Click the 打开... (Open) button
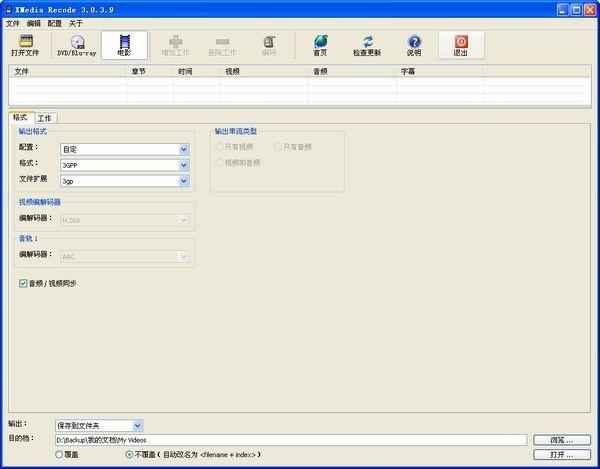Image resolution: width=600 pixels, height=469 pixels. coord(562,454)
